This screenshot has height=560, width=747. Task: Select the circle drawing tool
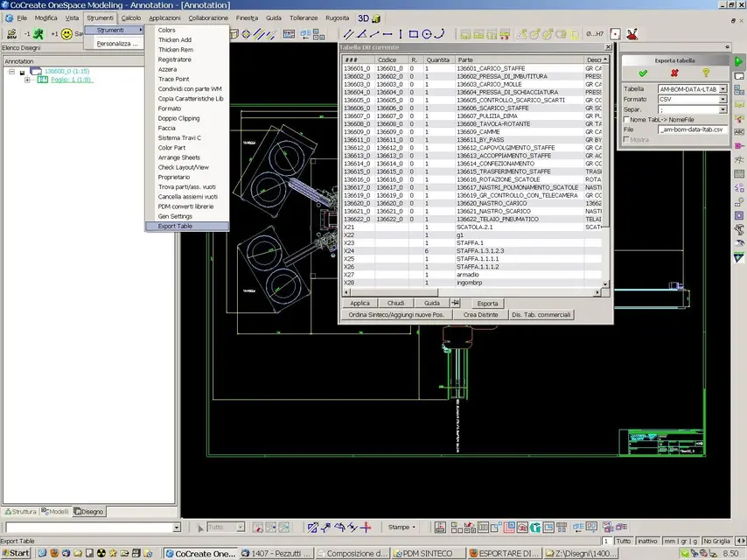428,34
